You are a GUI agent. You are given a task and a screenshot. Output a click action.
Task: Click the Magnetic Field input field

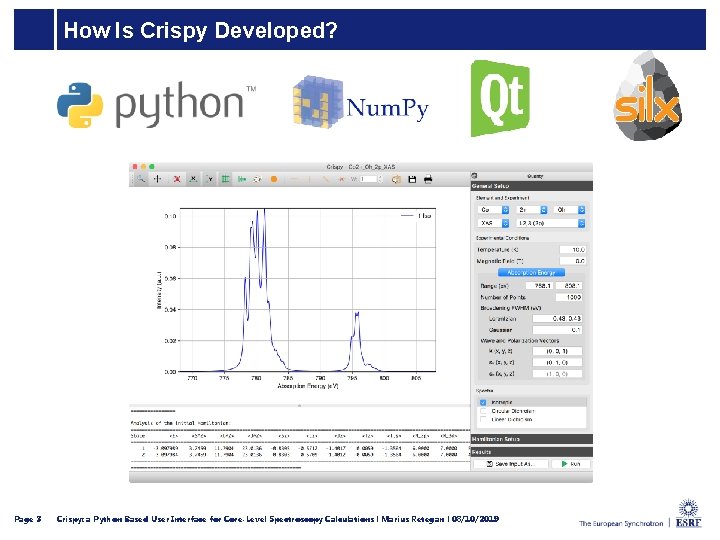click(x=573, y=261)
